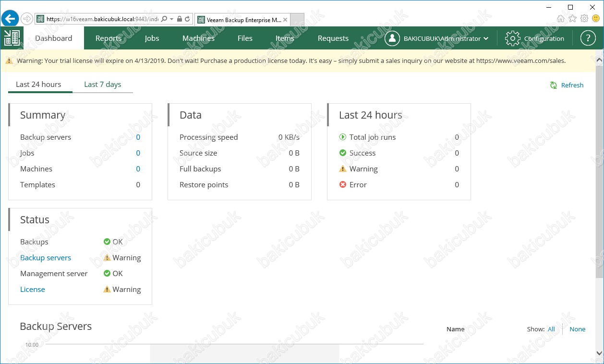
Task: Click the Total job runs label
Action: (x=373, y=137)
